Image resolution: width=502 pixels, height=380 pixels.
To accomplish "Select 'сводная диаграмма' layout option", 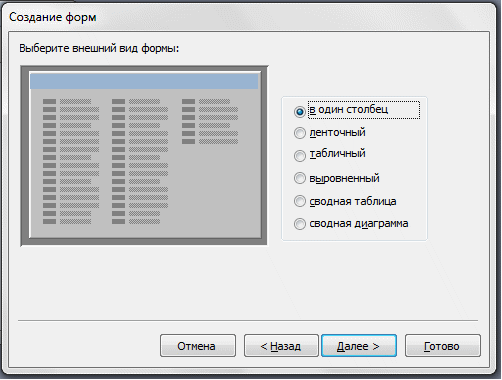I will (x=300, y=224).
